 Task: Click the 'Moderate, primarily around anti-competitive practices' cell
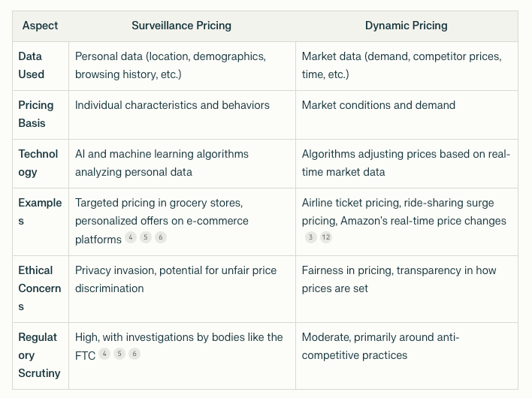pos(380,346)
